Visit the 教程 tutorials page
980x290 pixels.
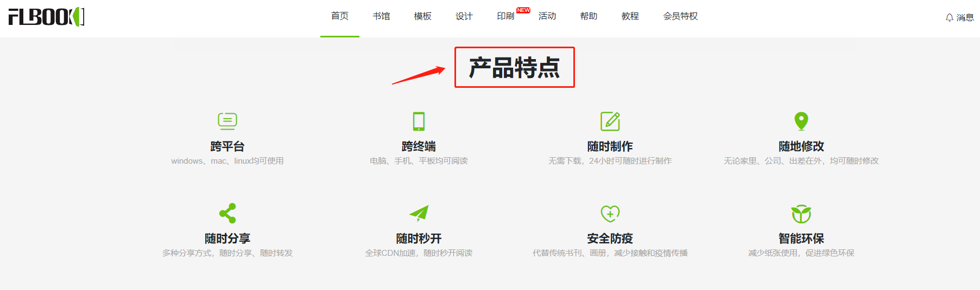coord(630,16)
